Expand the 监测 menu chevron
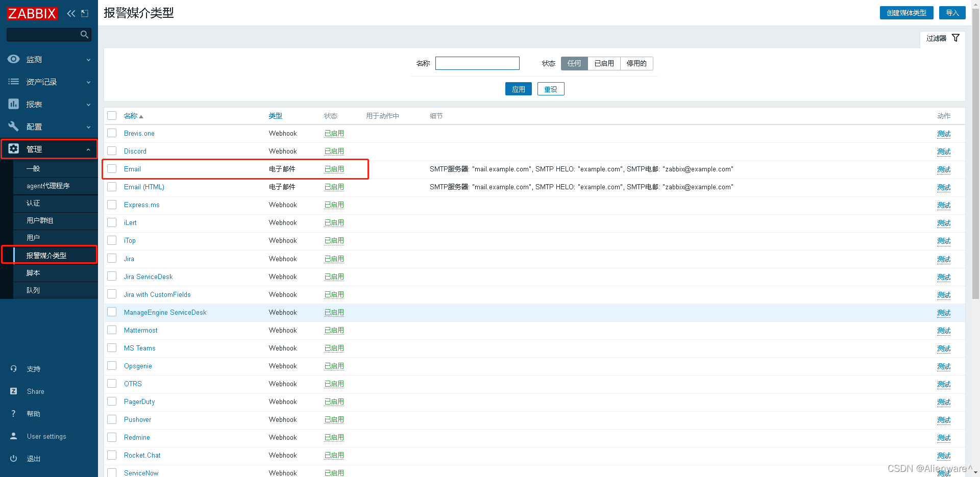The width and height of the screenshot is (980, 477). tap(88, 60)
